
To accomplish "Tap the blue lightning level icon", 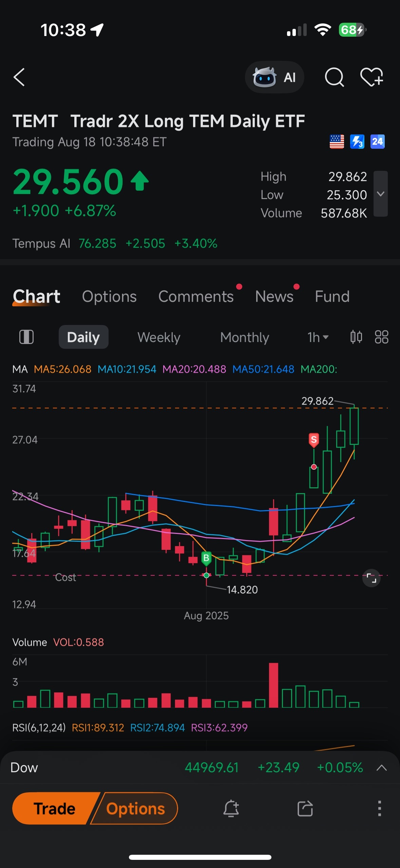I will [357, 142].
